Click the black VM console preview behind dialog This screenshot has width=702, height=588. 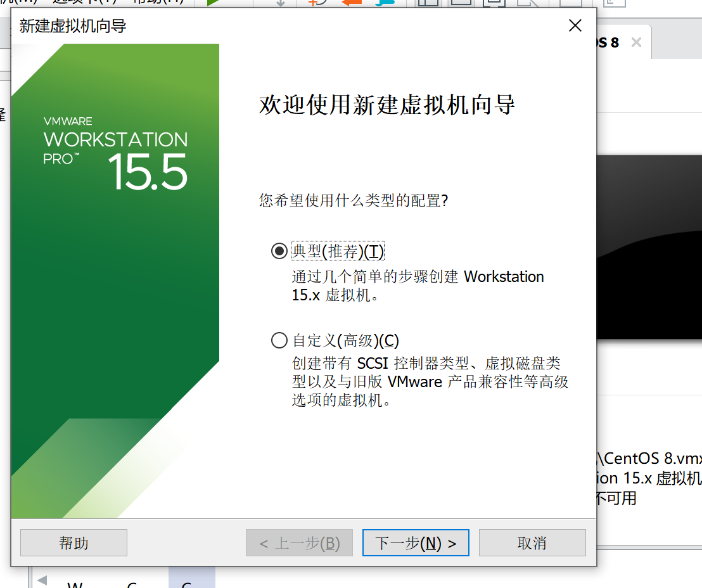[x=649, y=247]
